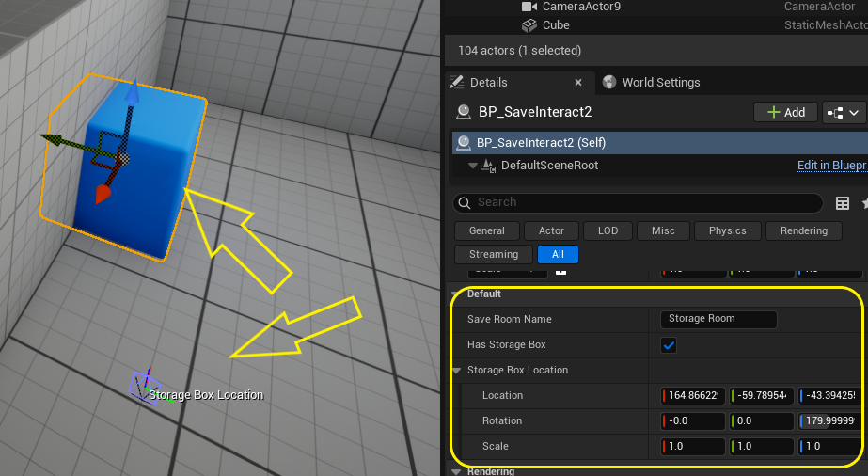Screen dimensions: 868x476
Task: Open the blueprint options dropdown beside Add
Action: [x=844, y=112]
